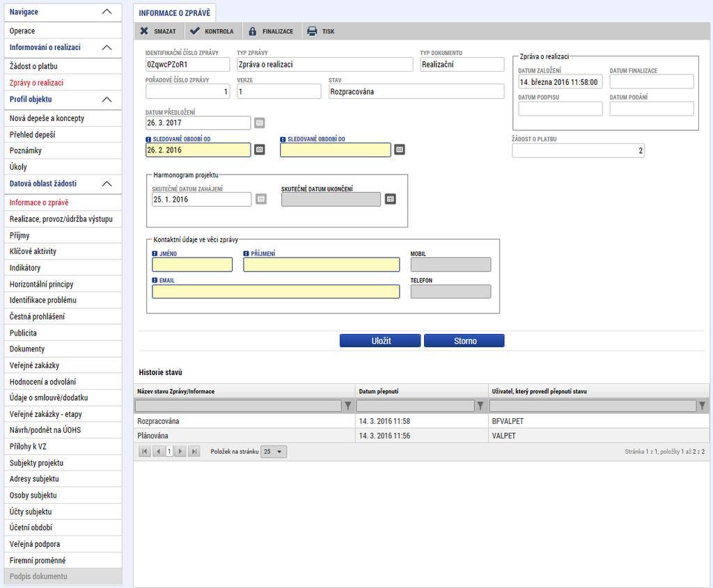The height and width of the screenshot is (588, 713).
Task: Click the Tisk printer icon
Action: (312, 31)
